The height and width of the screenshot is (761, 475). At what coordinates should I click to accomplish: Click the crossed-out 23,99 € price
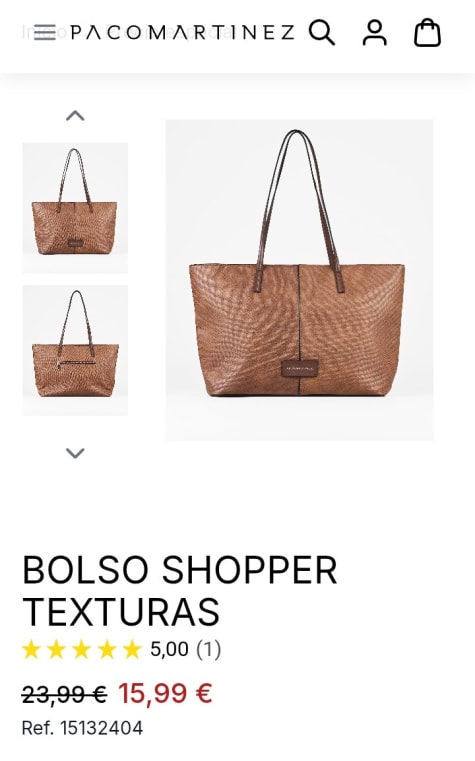(x=65, y=694)
